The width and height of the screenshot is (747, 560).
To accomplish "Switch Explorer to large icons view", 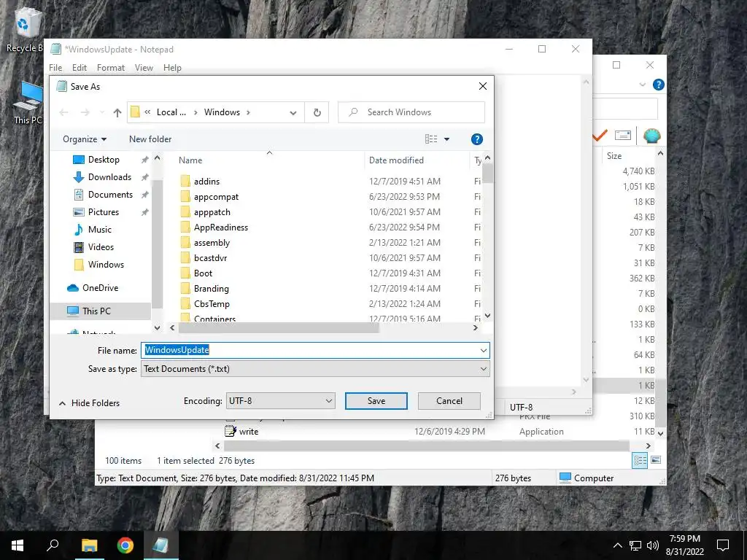I will (x=656, y=460).
